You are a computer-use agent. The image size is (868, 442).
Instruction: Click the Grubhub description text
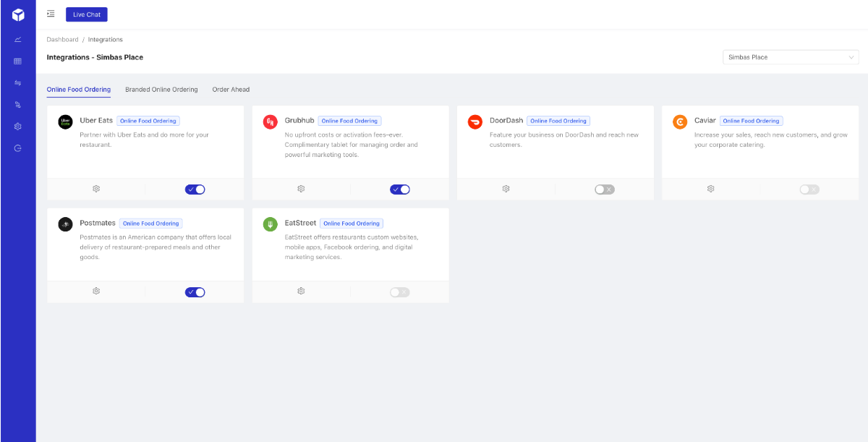352,145
